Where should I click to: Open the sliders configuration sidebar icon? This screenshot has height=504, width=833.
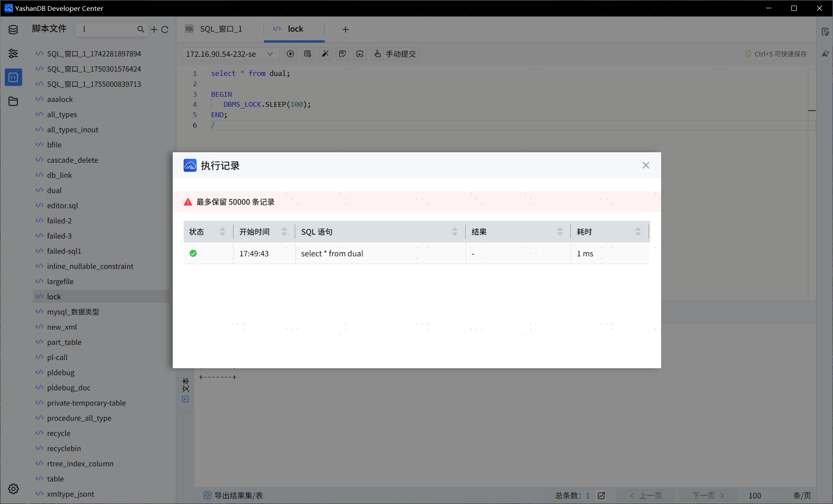(x=13, y=53)
